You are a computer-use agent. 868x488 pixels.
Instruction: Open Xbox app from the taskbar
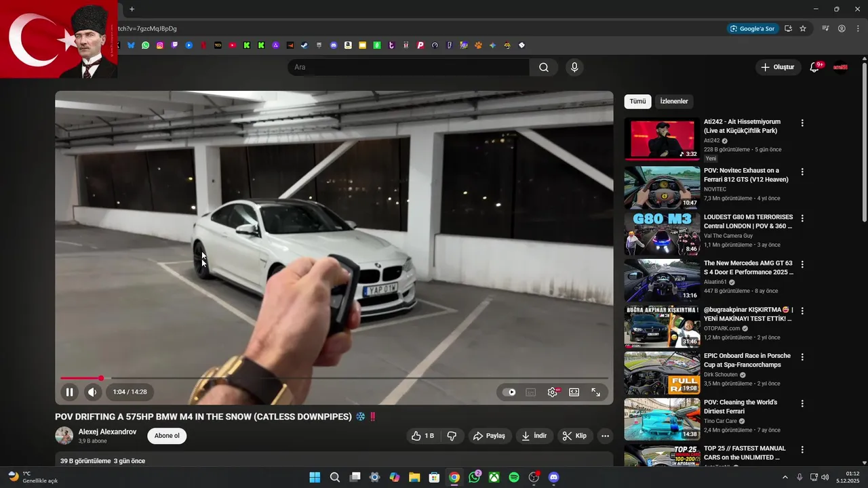click(x=494, y=477)
